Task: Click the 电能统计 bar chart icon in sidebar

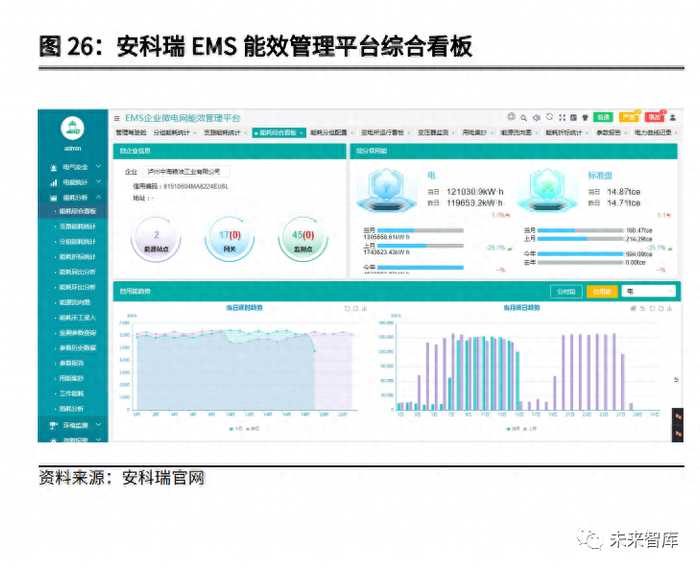Action: point(54,183)
